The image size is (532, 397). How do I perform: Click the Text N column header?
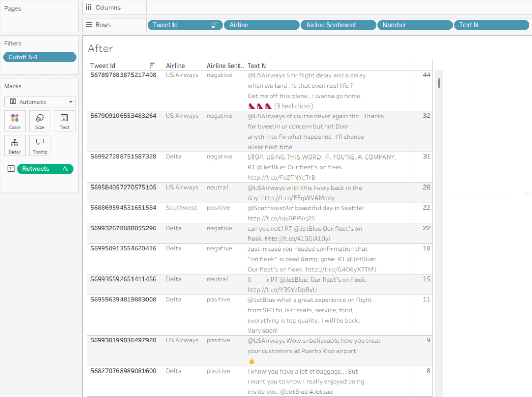[257, 65]
